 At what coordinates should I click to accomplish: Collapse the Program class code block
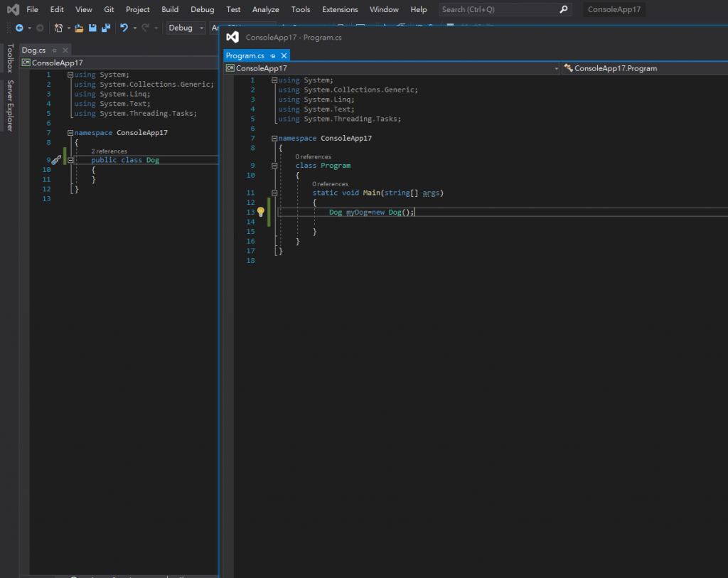click(x=275, y=166)
